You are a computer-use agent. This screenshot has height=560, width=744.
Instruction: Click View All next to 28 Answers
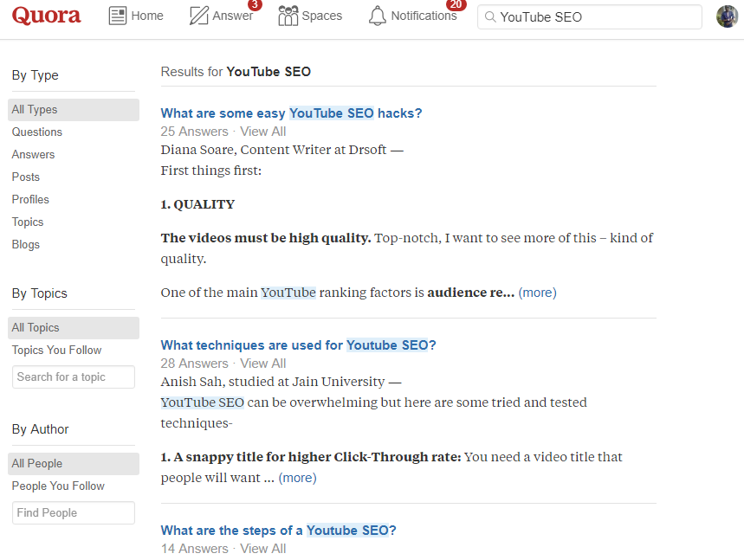[262, 364]
